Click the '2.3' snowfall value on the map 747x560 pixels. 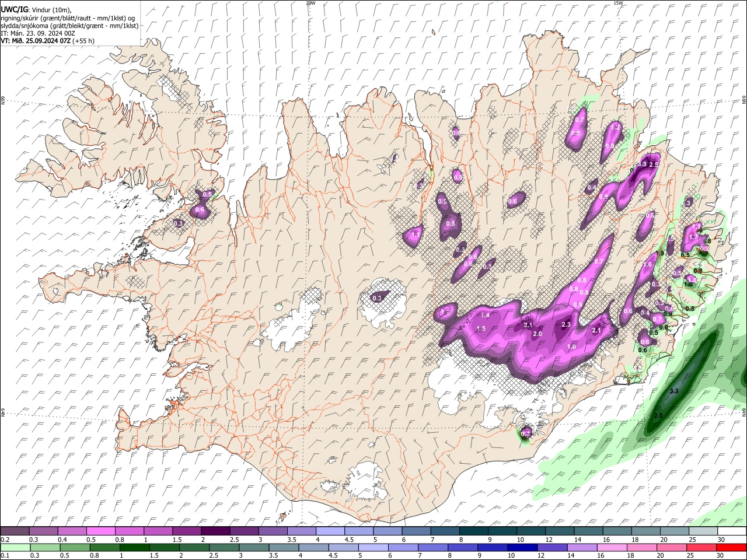coord(566,324)
